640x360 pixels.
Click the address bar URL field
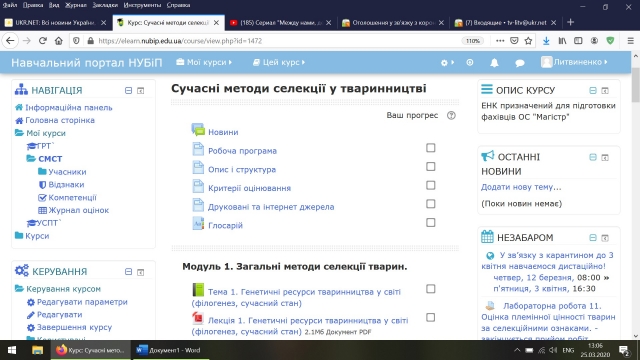pos(278,41)
